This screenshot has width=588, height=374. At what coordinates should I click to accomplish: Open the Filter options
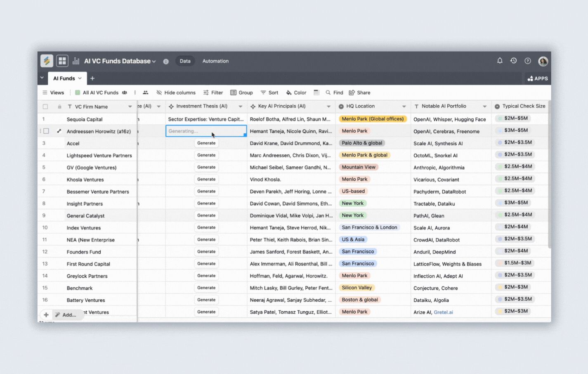(x=213, y=92)
